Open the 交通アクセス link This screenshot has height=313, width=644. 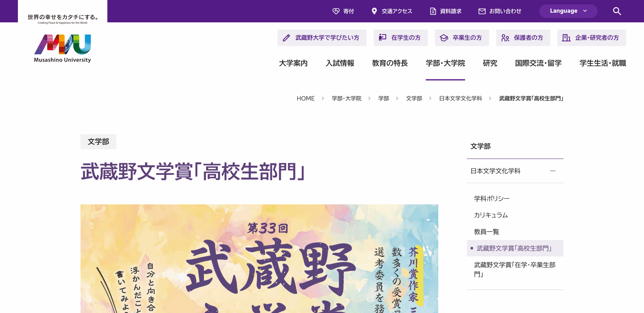click(397, 11)
